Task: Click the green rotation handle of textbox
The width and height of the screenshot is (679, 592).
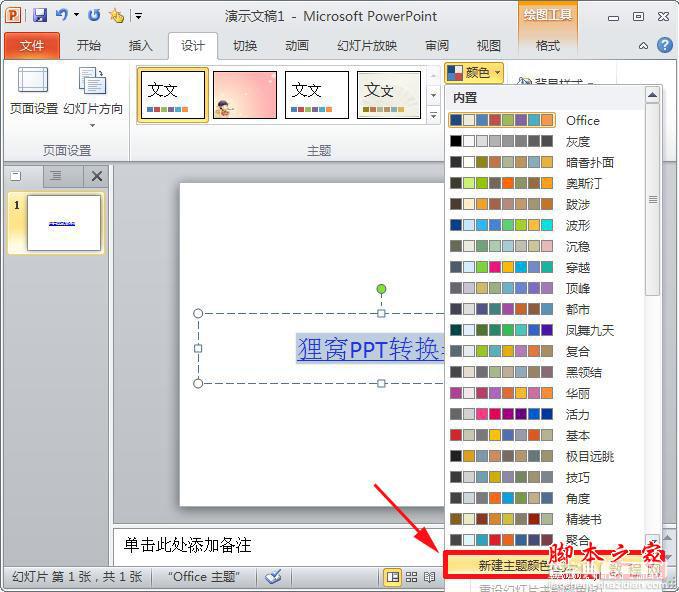Action: tap(381, 289)
